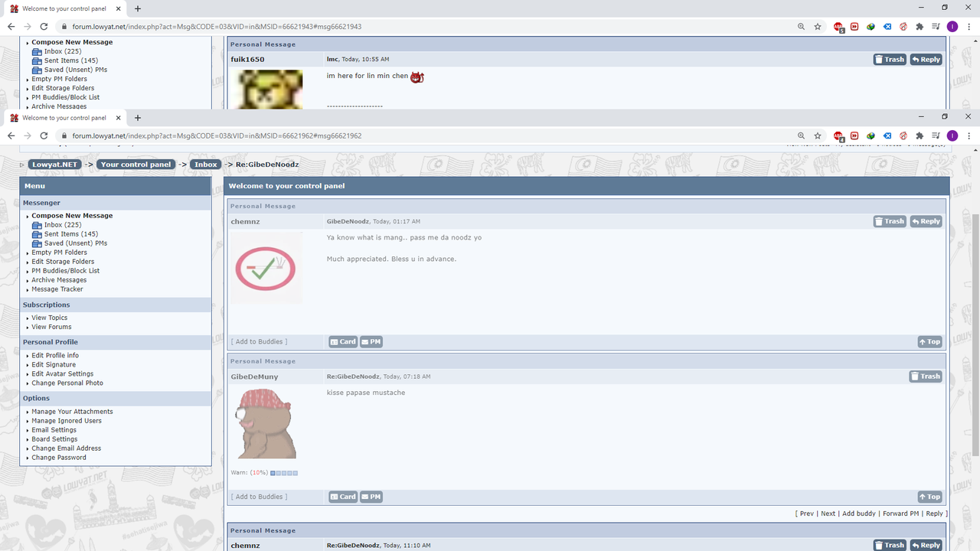Switch to the top 'Welcome to your control panel' tab
This screenshot has height=551, width=980.
click(65, 9)
